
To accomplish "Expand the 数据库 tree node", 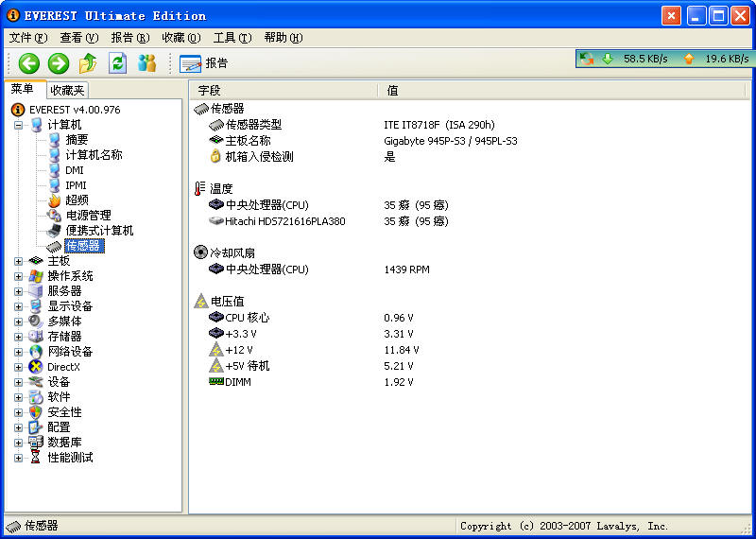I will [x=18, y=443].
